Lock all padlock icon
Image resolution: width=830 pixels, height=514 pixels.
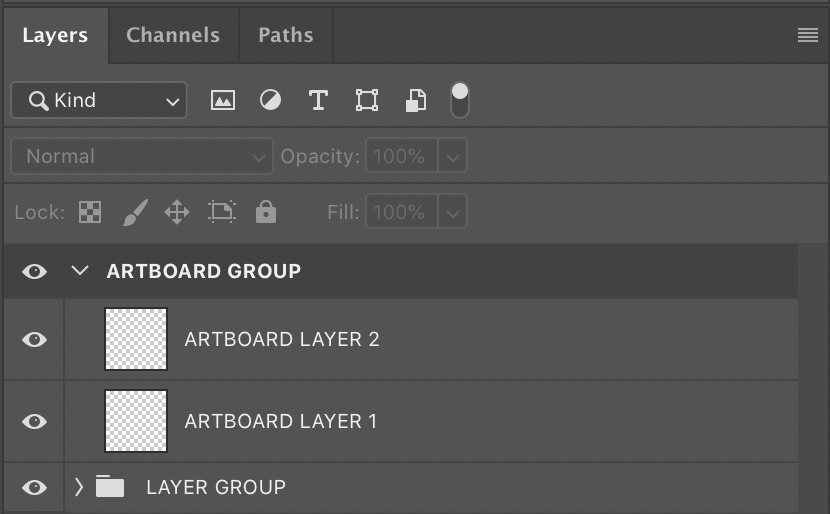[x=266, y=212]
